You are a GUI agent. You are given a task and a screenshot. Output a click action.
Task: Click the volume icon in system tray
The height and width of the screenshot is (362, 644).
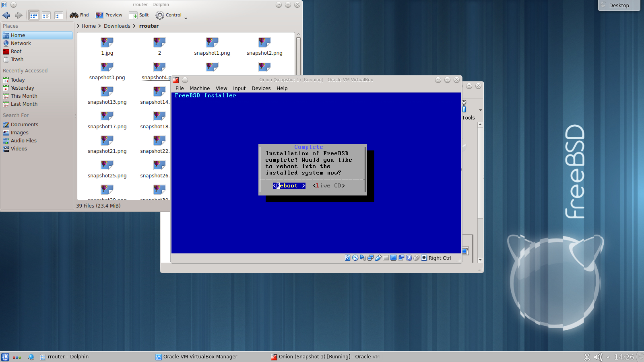(x=598, y=357)
